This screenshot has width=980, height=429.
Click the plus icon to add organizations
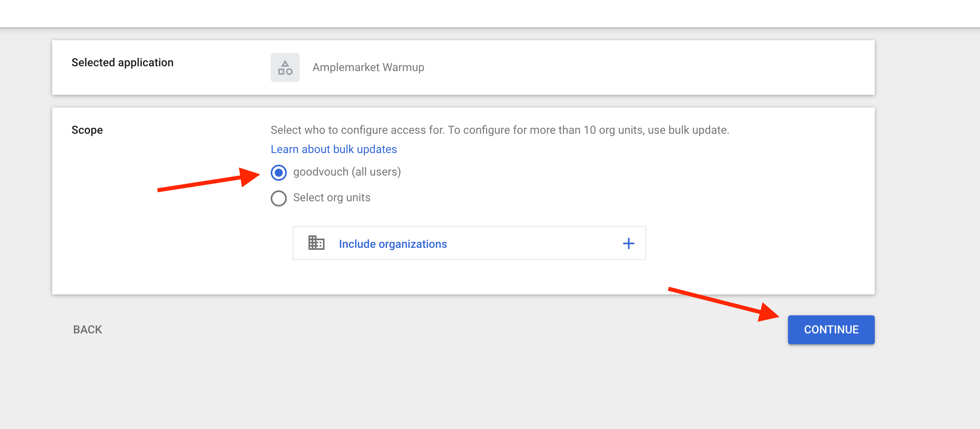[629, 243]
